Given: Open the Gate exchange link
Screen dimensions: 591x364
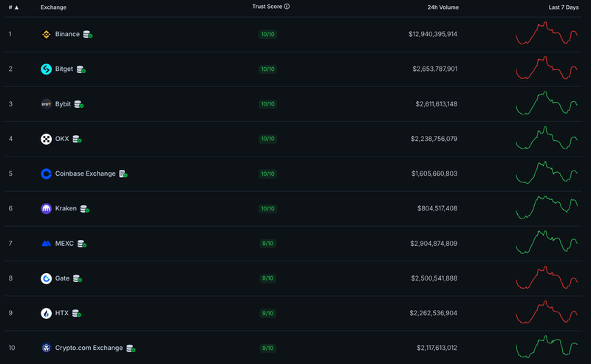Looking at the screenshot, I should point(62,278).
